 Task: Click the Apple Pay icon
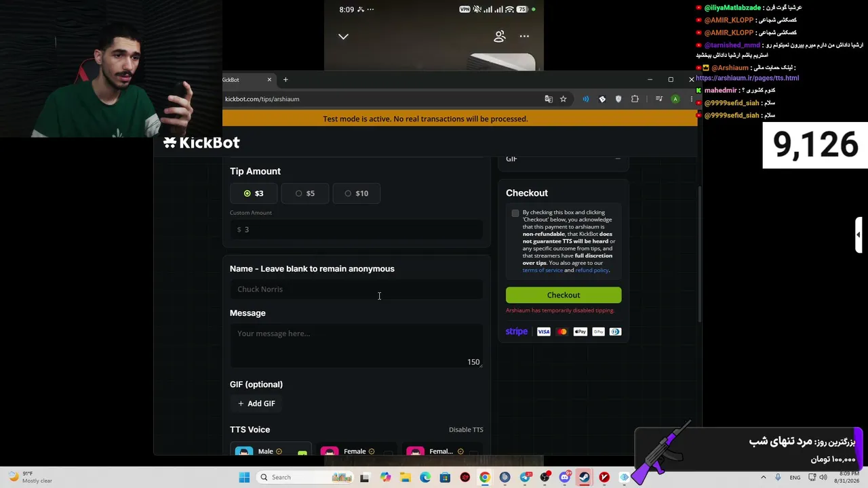pos(580,331)
